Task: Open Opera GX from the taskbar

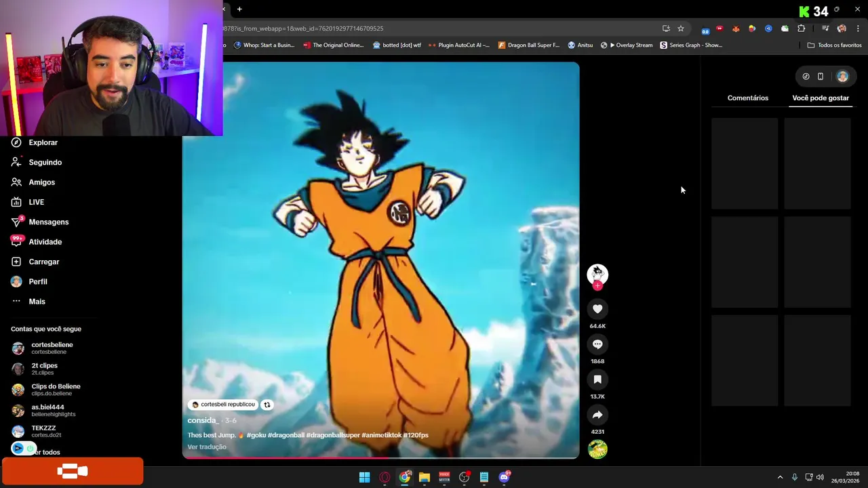Action: 384,477
